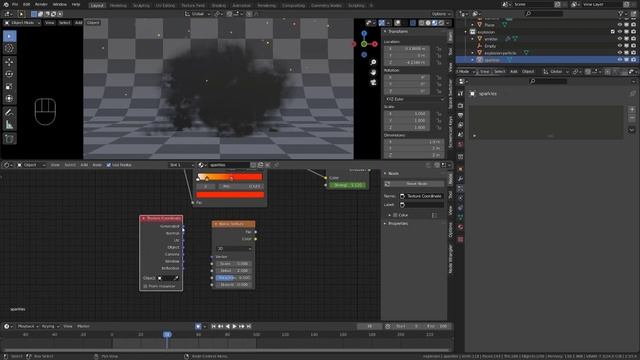Open the Keying dropdown in timeline
This screenshot has width=640, height=360.
pyautogui.click(x=50, y=327)
